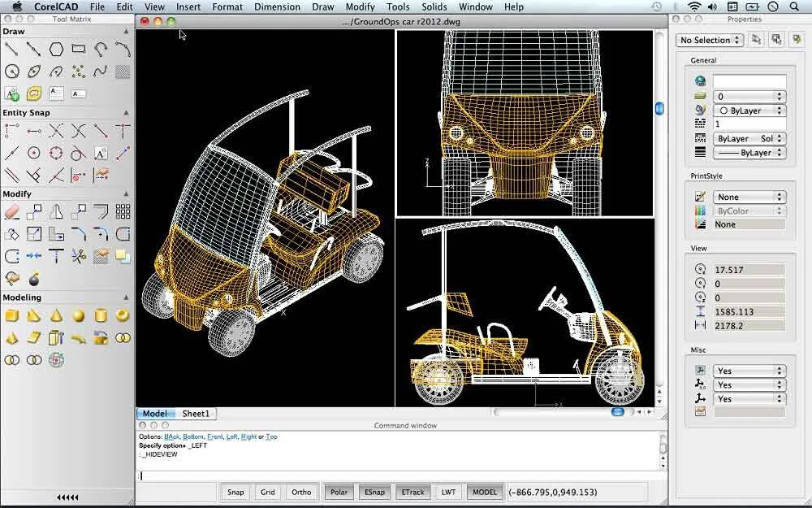Select the Ellipse draw tool

[x=33, y=72]
